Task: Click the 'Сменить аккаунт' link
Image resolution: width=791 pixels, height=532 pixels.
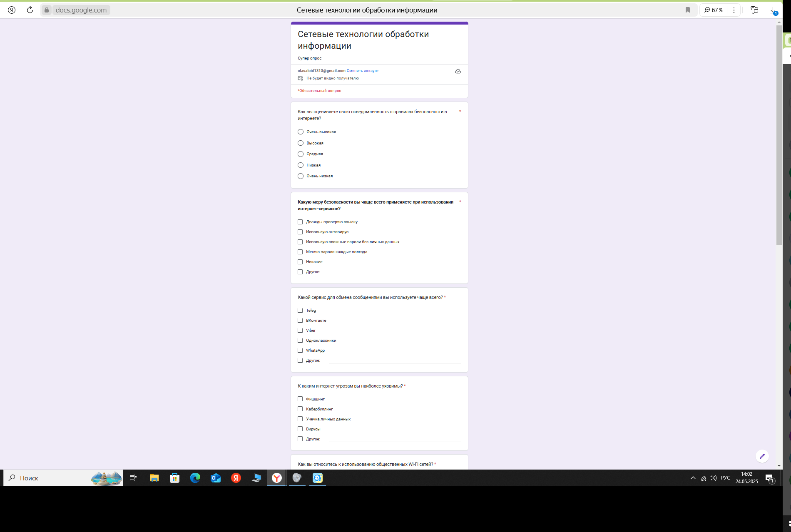Action: [363, 71]
